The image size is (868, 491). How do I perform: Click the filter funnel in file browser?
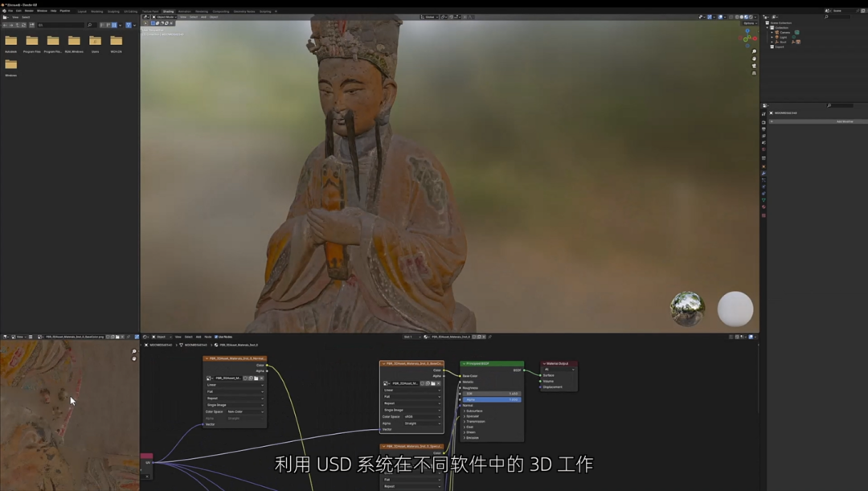(x=129, y=25)
